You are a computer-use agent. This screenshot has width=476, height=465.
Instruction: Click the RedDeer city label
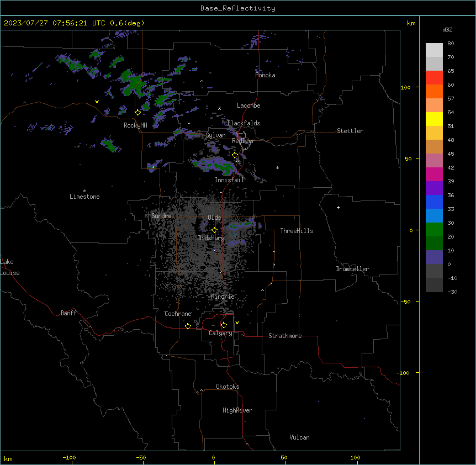(243, 141)
